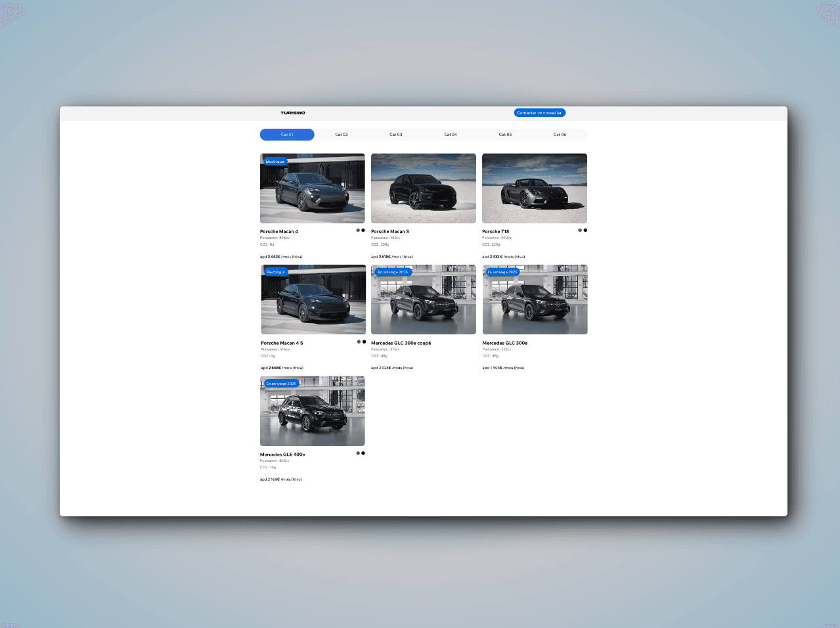Screen dimensions: 840x628
Task: Switch to the Cat 02 tab
Action: (342, 135)
